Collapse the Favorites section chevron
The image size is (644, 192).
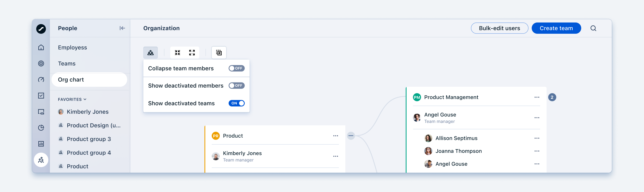click(85, 99)
